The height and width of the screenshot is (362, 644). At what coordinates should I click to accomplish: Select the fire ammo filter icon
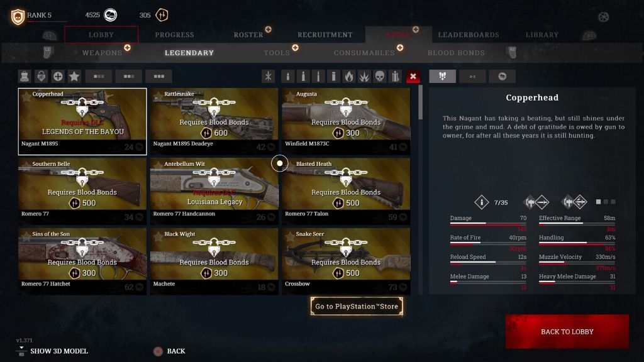(348, 76)
